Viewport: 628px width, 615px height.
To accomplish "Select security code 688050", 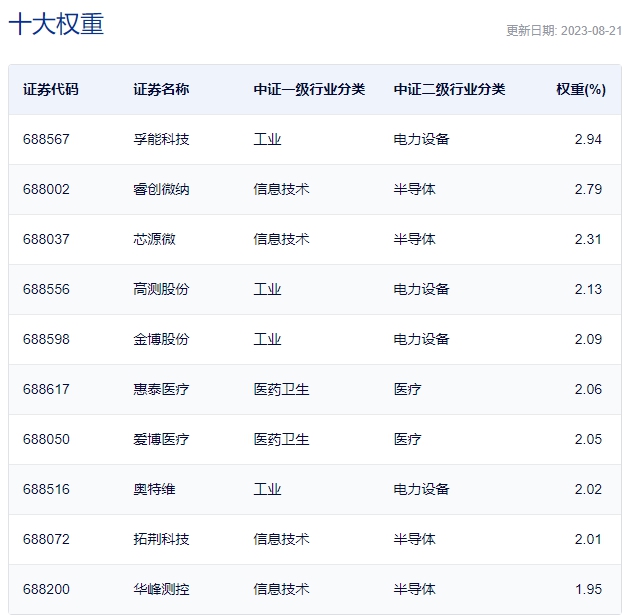I will (46, 440).
